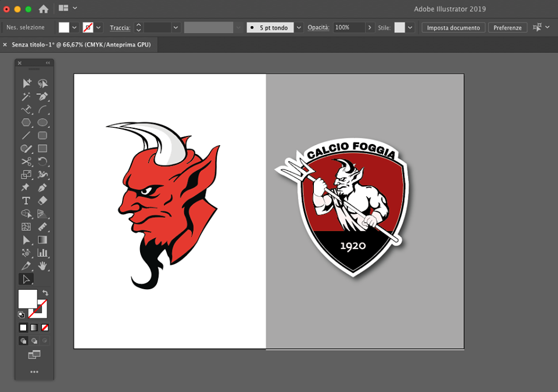Switch to the Senza titolo-1 document tab
Viewport: 558px width, 392px height.
81,45
